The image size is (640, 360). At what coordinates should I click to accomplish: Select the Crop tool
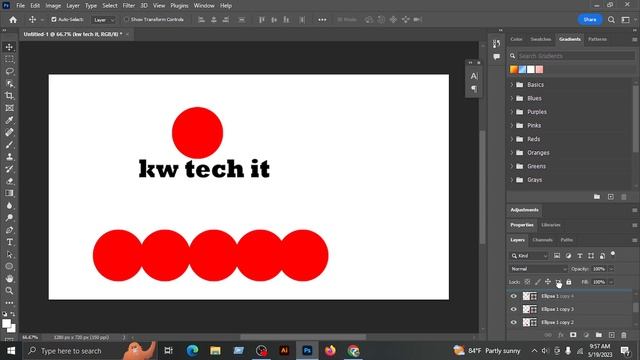click(9, 96)
